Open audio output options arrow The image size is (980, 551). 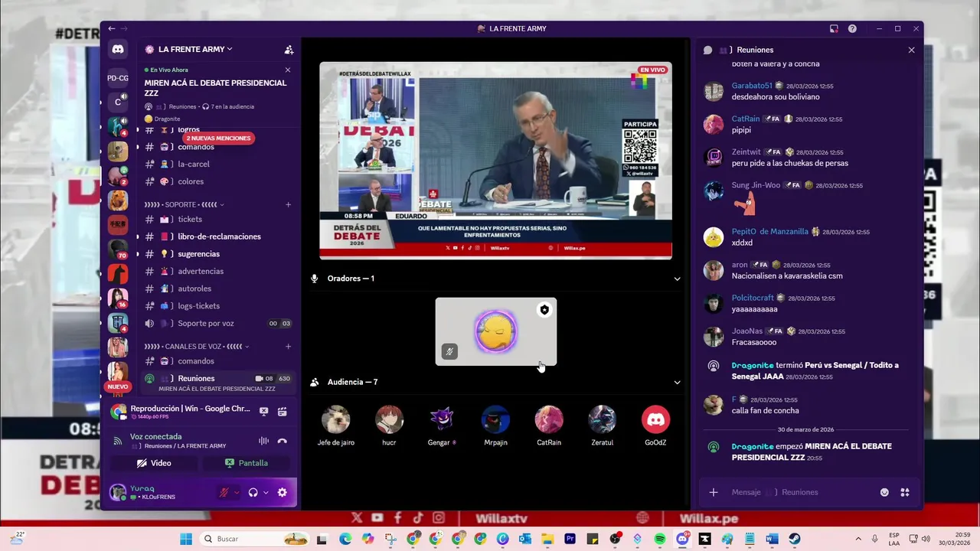(266, 492)
